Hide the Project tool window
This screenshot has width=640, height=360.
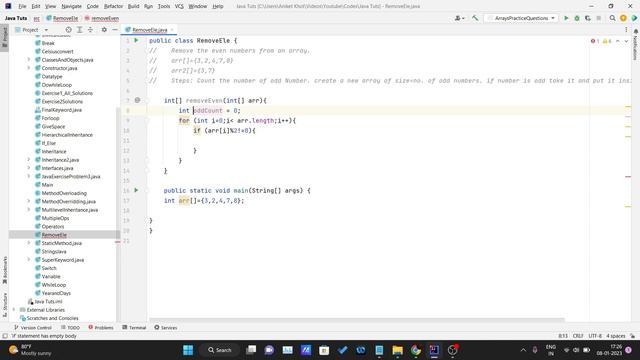click(x=115, y=30)
